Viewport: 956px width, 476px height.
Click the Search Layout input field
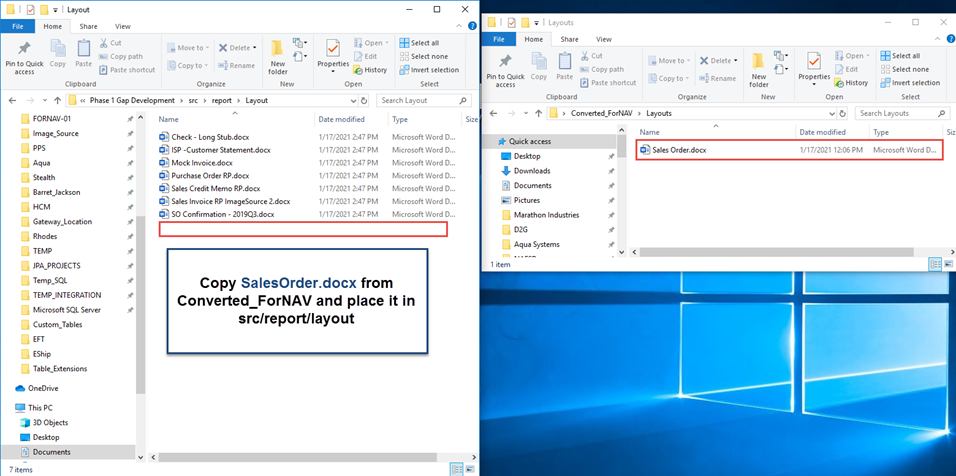[425, 100]
